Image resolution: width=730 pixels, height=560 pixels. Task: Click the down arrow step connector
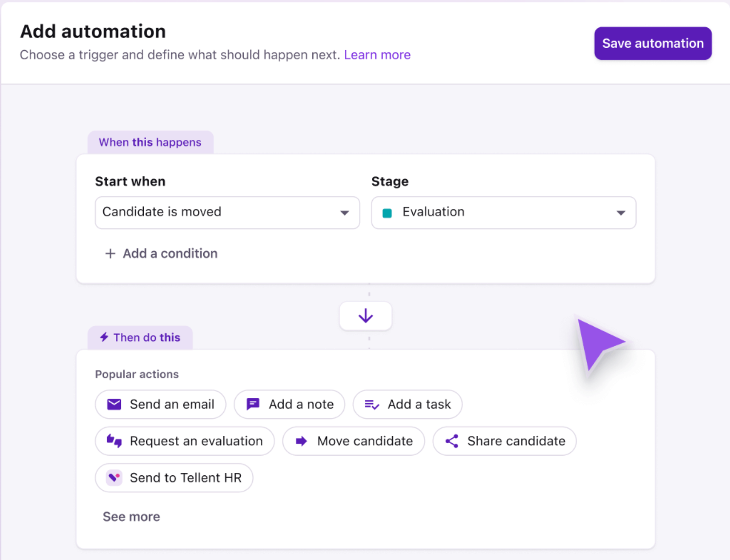[365, 316]
